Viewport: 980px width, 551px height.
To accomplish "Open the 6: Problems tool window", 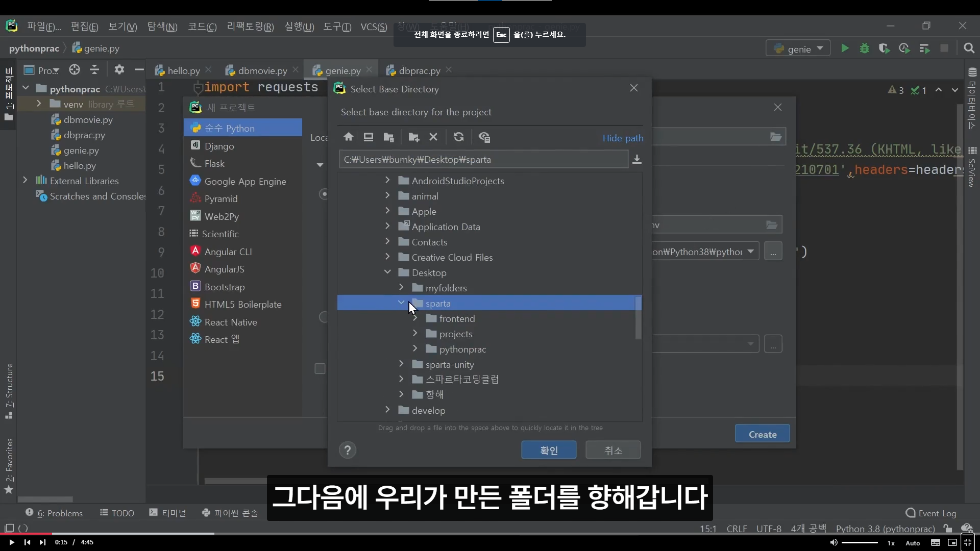I will [x=54, y=513].
